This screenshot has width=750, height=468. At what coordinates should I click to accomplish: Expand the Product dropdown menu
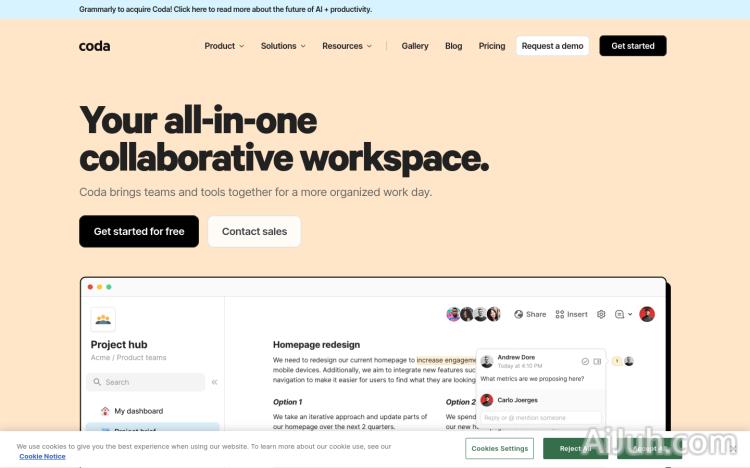(224, 46)
